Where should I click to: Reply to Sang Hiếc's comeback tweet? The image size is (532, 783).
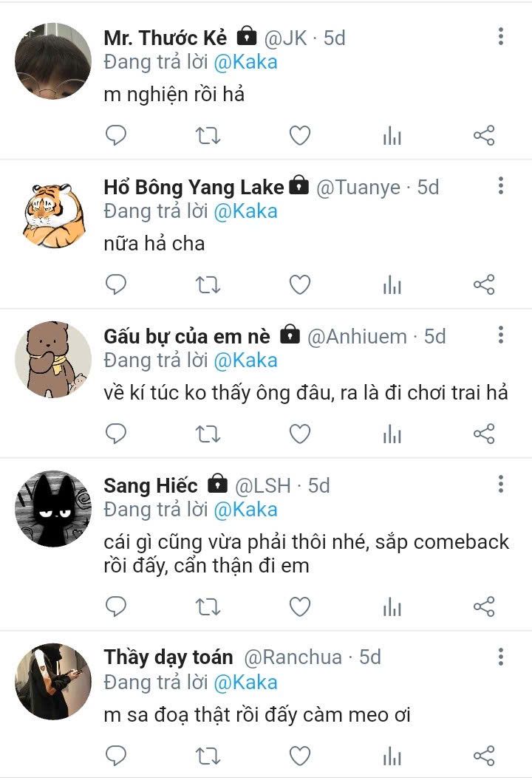(x=116, y=607)
